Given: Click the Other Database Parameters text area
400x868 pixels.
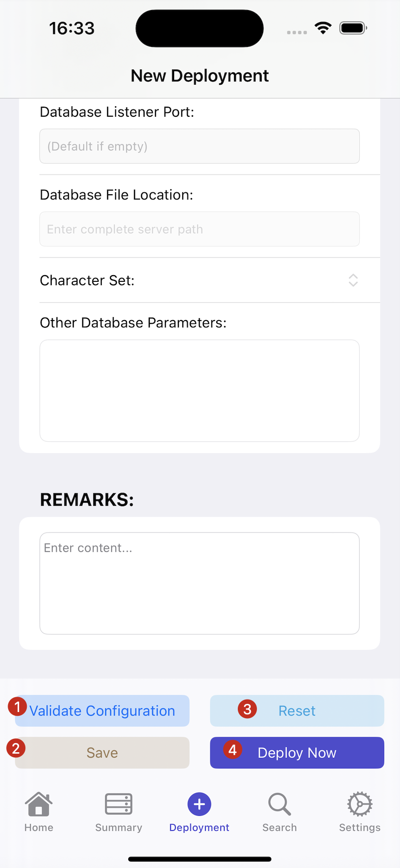Looking at the screenshot, I should click(200, 391).
